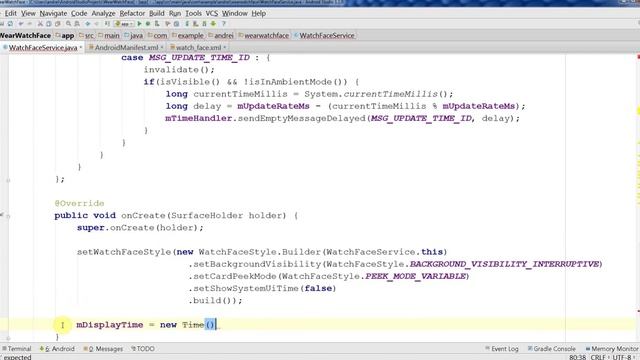Screen dimensions: 640x360
Task: Click the Sync refresh icon in toolbar
Action: [10, 24]
